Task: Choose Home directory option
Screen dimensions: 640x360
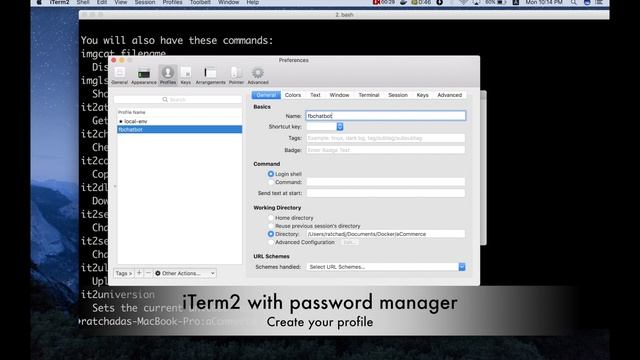Action: pyautogui.click(x=271, y=218)
